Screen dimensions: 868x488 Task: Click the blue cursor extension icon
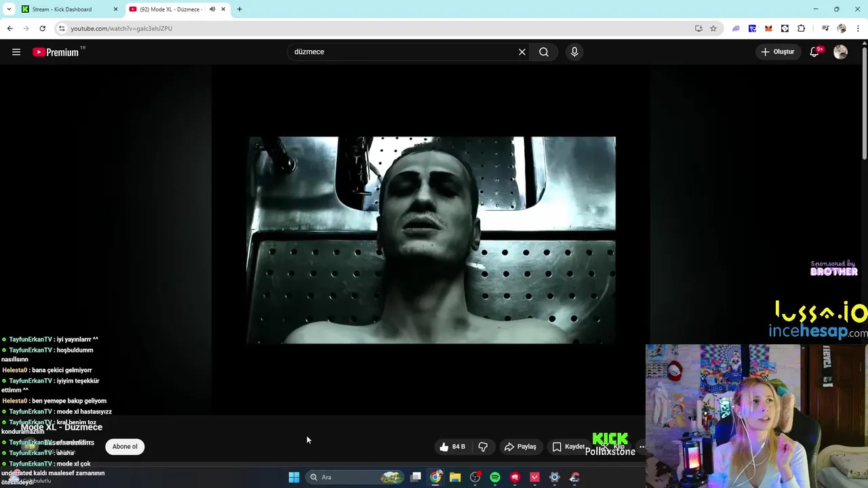pos(752,28)
